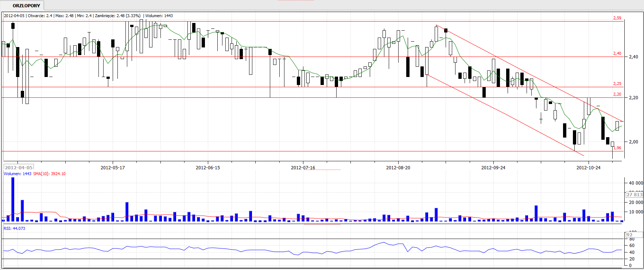Click the boxed 2012-04-05 cursor date label
The height and width of the screenshot is (270, 644).
[19, 167]
